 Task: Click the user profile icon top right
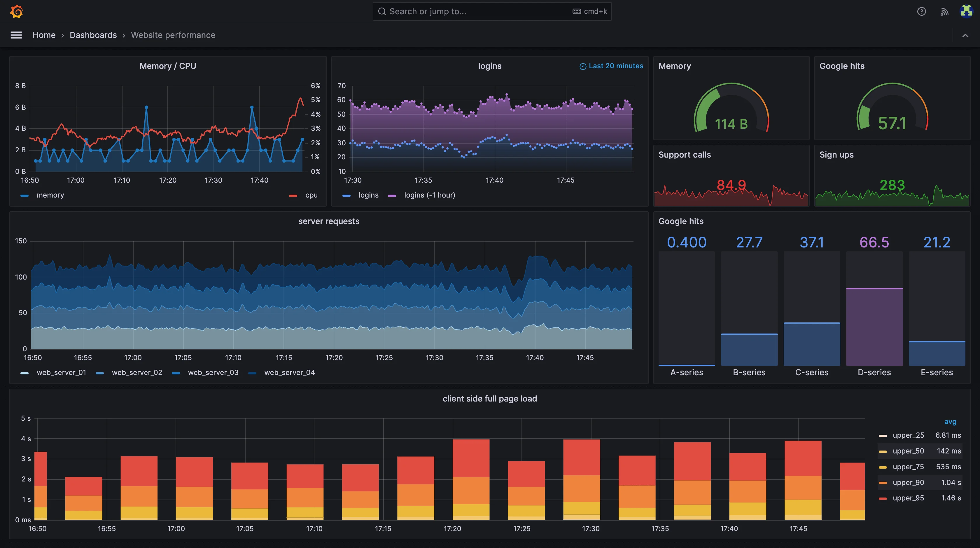coord(965,11)
